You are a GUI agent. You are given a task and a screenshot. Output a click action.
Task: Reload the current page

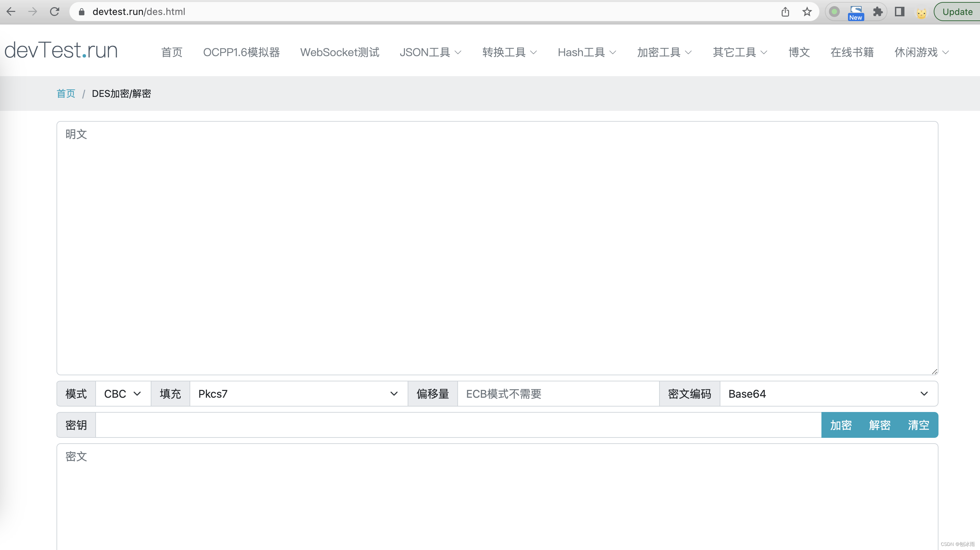54,12
